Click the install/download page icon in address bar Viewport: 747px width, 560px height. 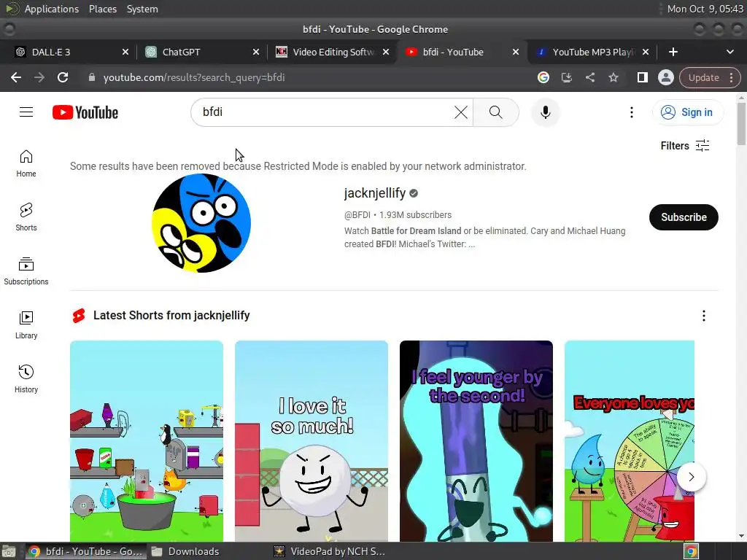pos(567,77)
